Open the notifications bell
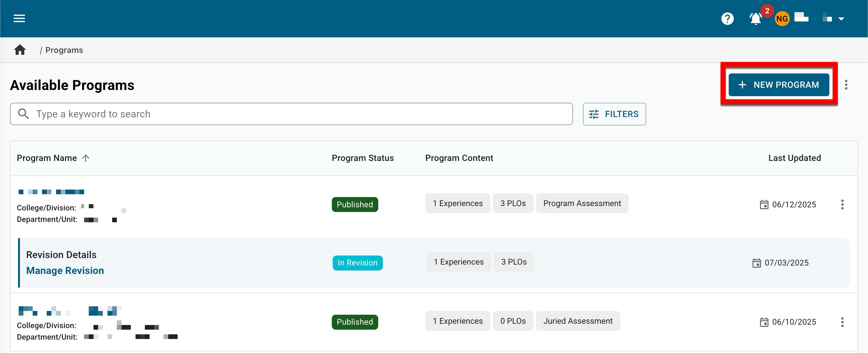The image size is (868, 353). [x=756, y=18]
